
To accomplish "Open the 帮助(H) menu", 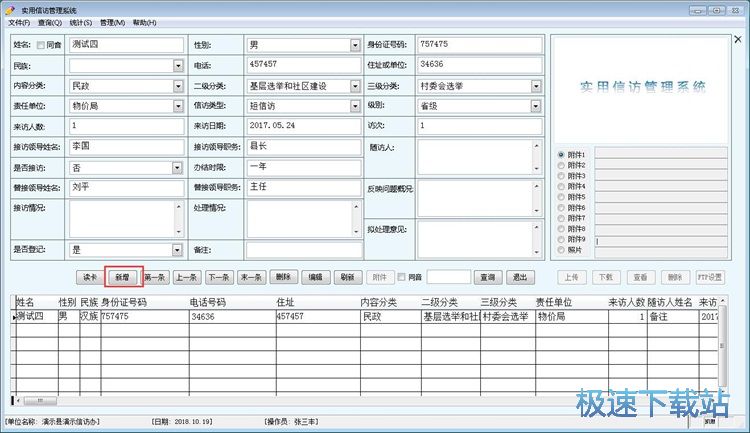I will 144,22.
